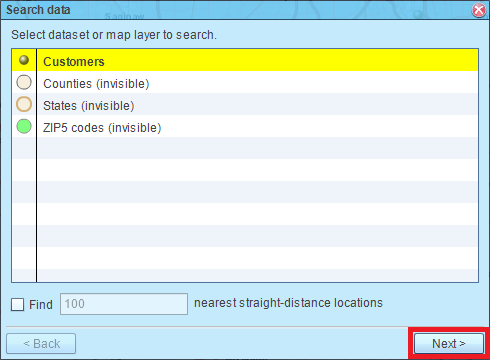
Task: Select States (invisible) layer
Action: tap(245, 104)
